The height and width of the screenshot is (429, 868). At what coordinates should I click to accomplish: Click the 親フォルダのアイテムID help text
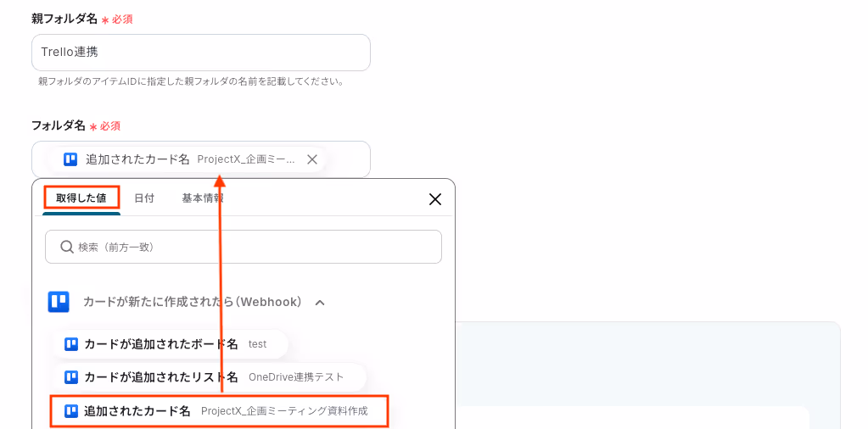[192, 81]
